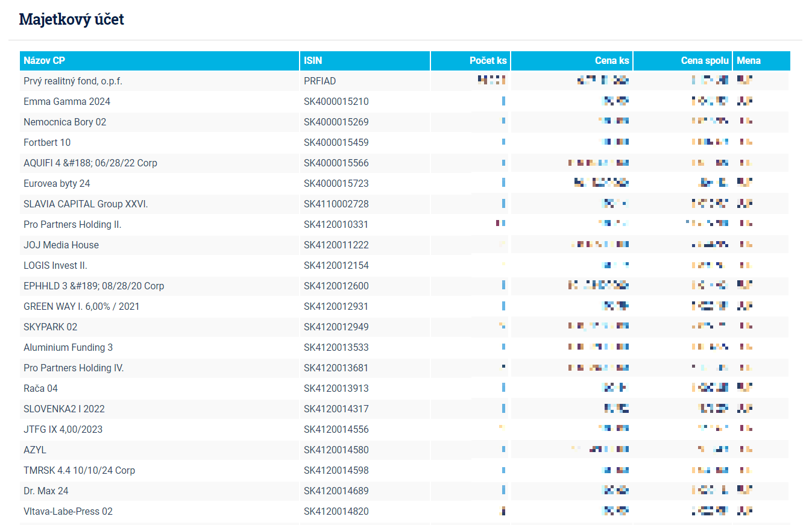The height and width of the screenshot is (525, 812).
Task: Click the ISIN value SK4120014580
Action: [x=336, y=450]
